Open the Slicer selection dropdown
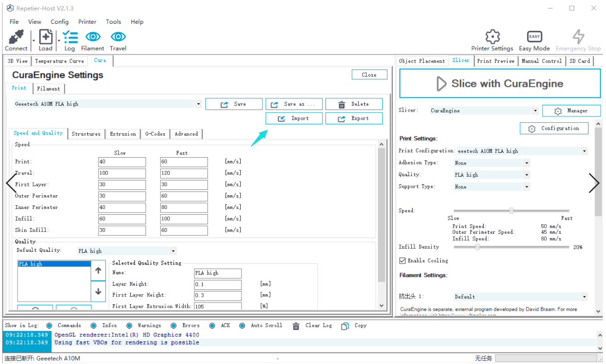The width and height of the screenshot is (606, 364). pos(535,111)
